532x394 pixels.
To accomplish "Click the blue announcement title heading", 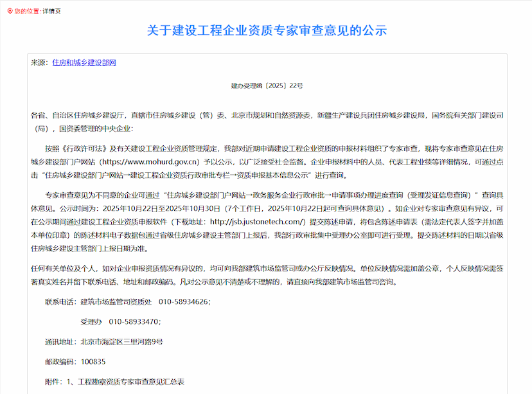I will pyautogui.click(x=266, y=31).
